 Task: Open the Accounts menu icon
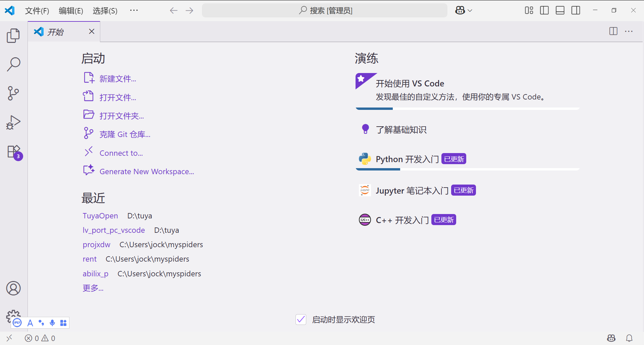coord(13,288)
